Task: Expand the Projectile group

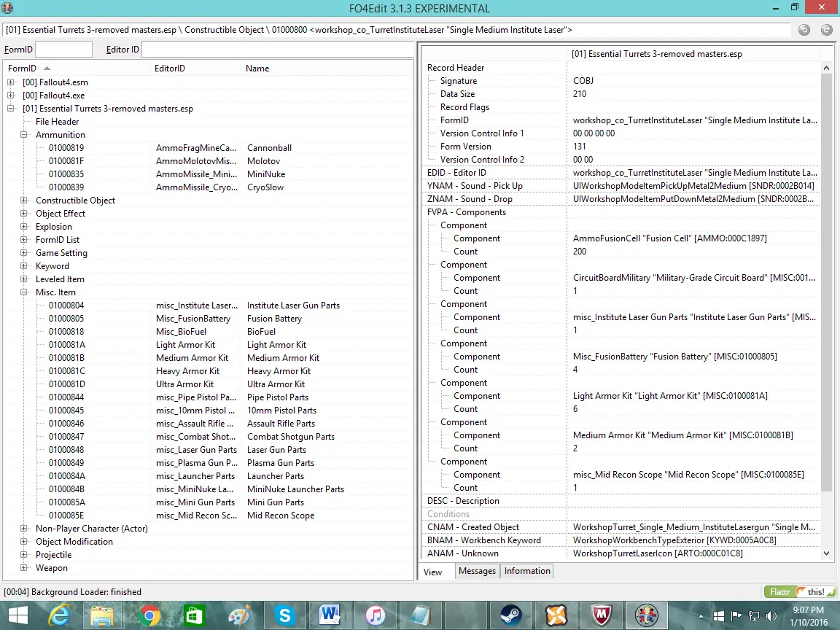Action: coord(23,554)
